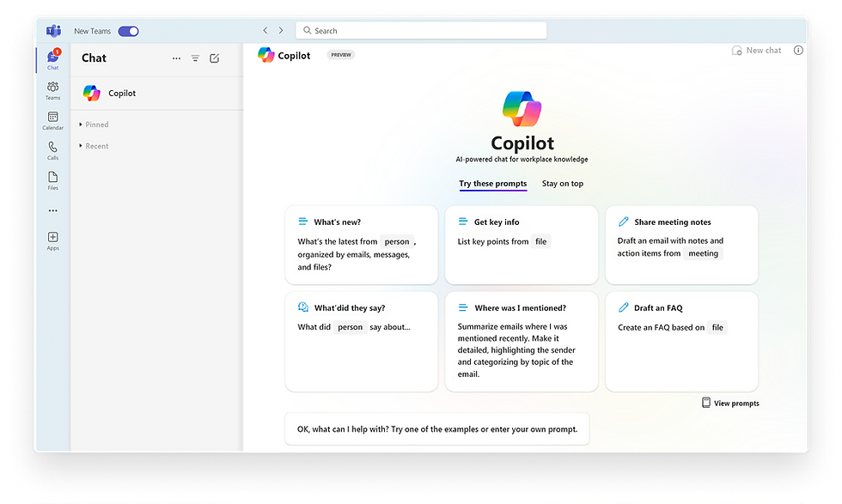Click the Get key info lines icon
Viewport: 842px width, 504px height.
pyautogui.click(x=463, y=222)
